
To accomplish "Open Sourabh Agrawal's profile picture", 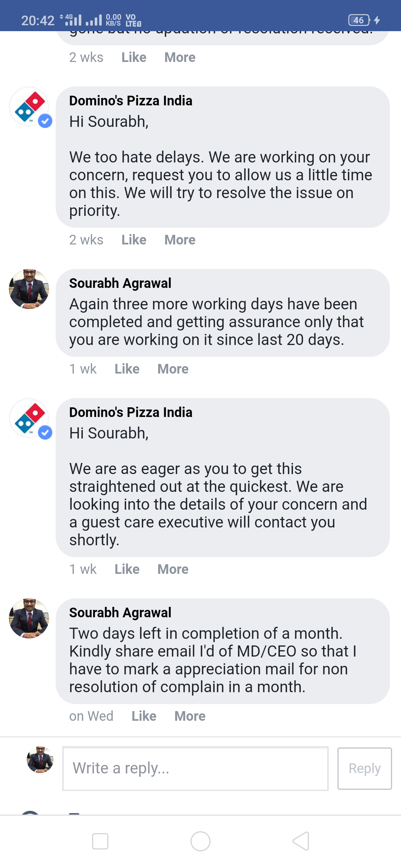I will pos(28,289).
